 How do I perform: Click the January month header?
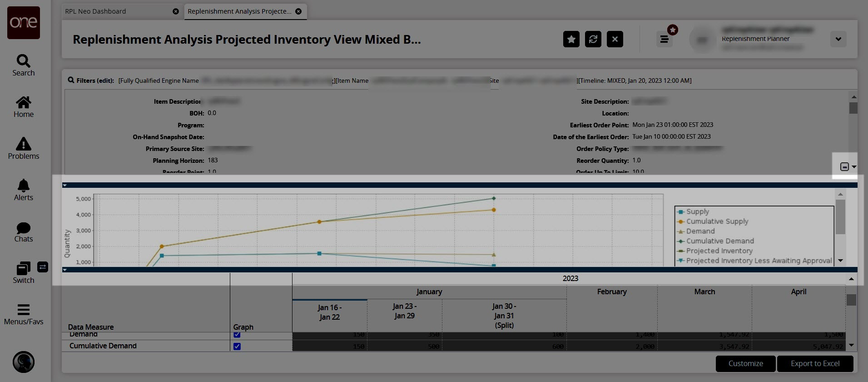click(429, 292)
